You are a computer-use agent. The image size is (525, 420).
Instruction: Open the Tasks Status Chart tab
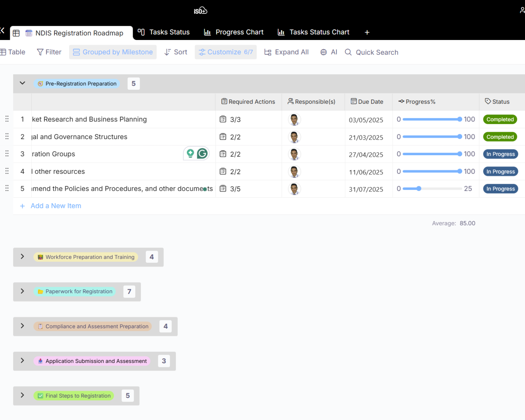click(313, 32)
